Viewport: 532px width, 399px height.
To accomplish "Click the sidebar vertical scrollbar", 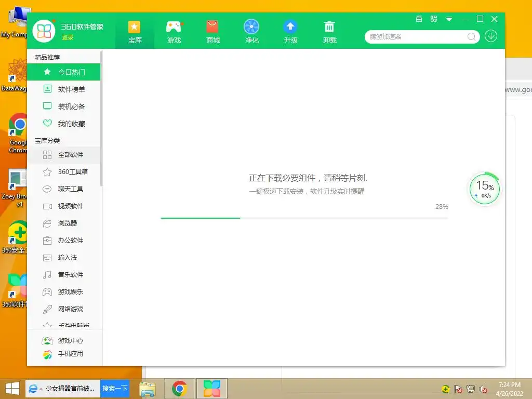I will tap(101, 119).
